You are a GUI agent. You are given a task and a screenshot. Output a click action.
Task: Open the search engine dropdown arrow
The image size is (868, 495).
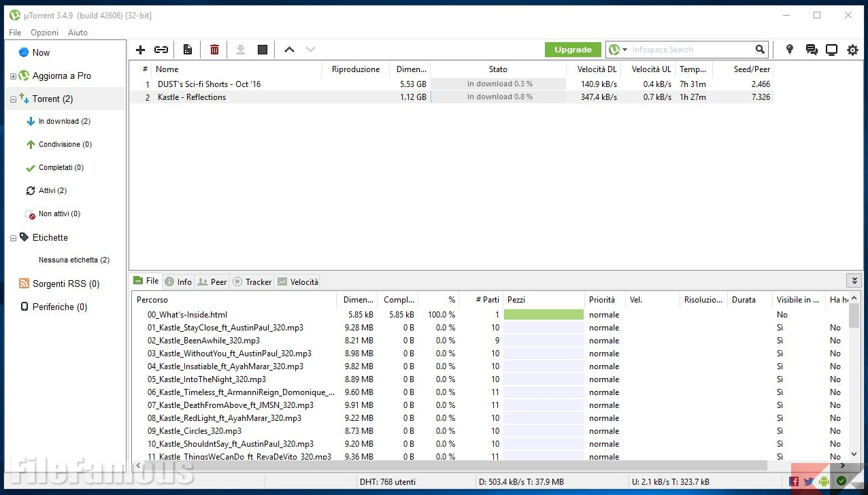[x=624, y=50]
